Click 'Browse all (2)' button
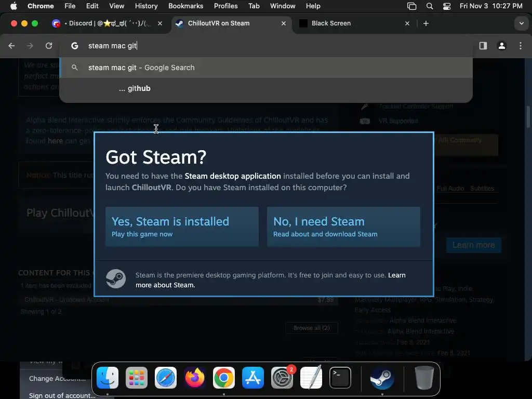 coord(312,328)
